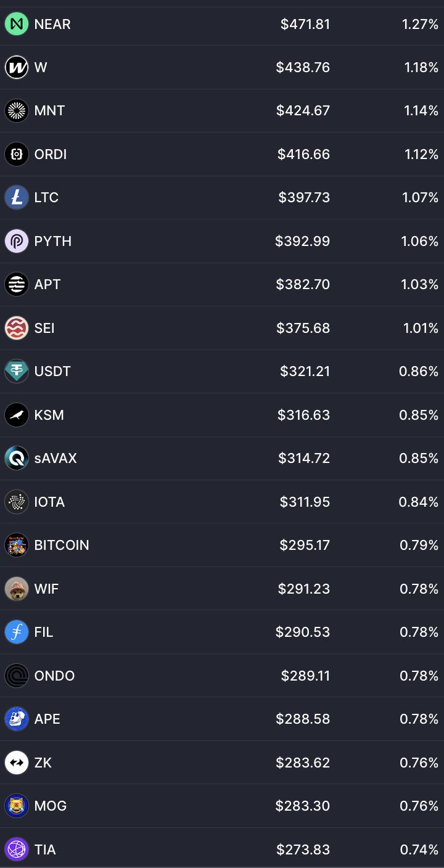
Task: Click the TIA Celestia icon
Action: (17, 850)
